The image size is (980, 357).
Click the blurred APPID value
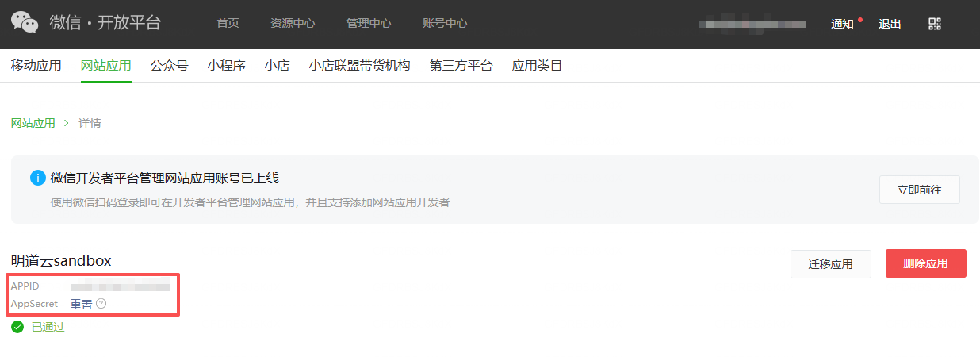121,286
